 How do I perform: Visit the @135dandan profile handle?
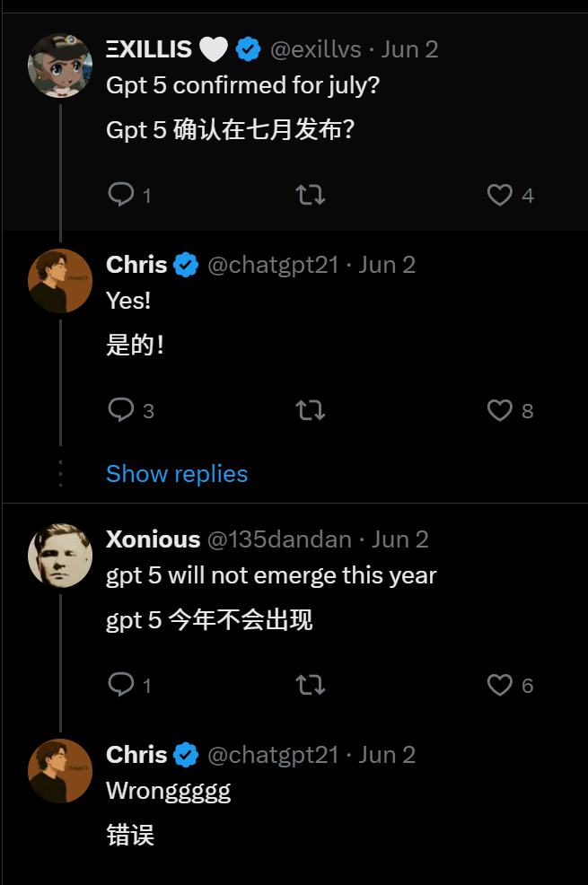[x=279, y=539]
